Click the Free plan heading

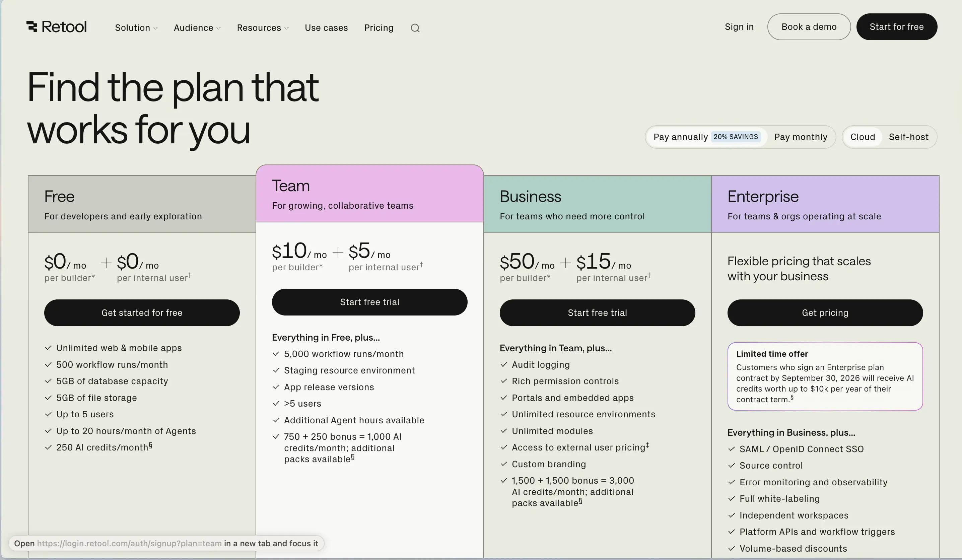[x=59, y=197]
